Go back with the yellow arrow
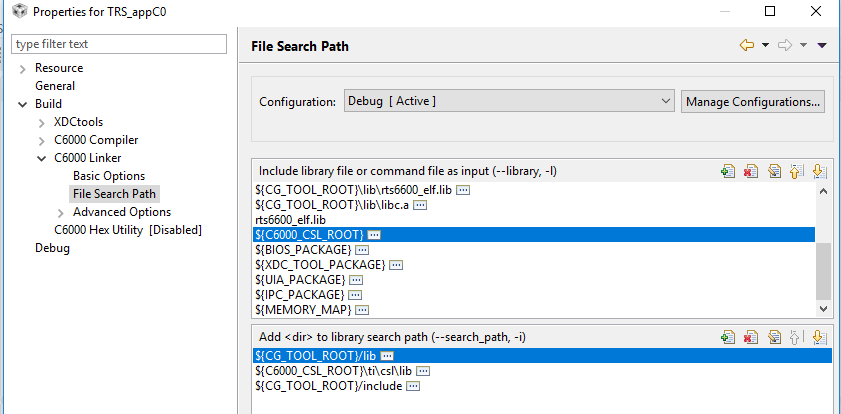 click(x=746, y=45)
